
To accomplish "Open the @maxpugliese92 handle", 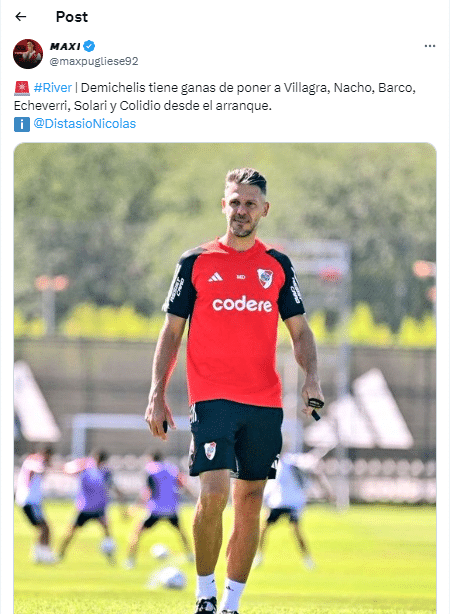I will click(94, 61).
